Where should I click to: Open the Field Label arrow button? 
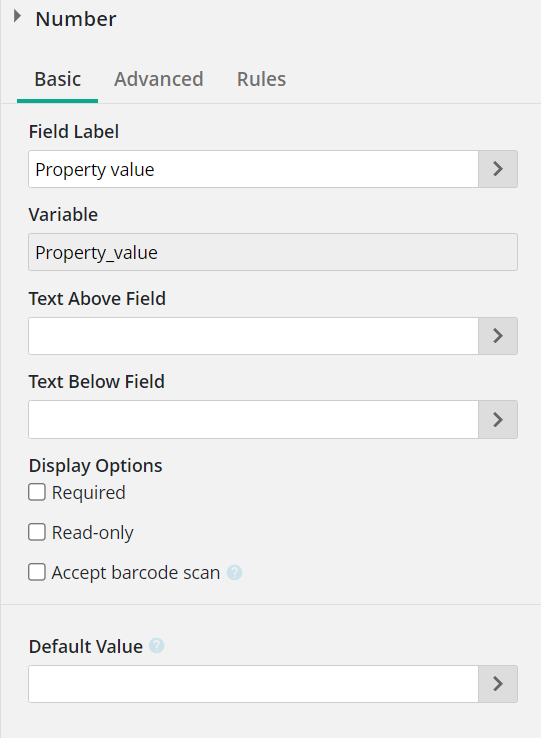click(x=498, y=169)
